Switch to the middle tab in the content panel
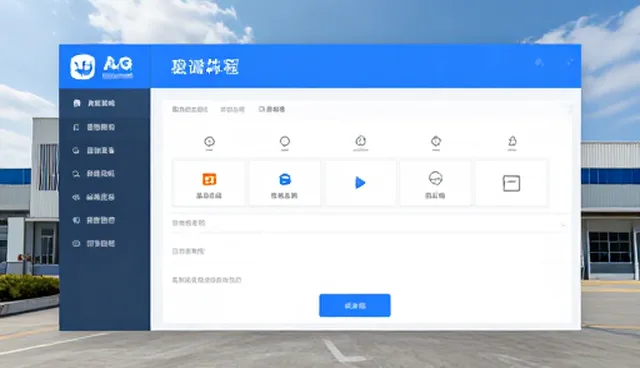This screenshot has height=368, width=640. click(x=233, y=109)
